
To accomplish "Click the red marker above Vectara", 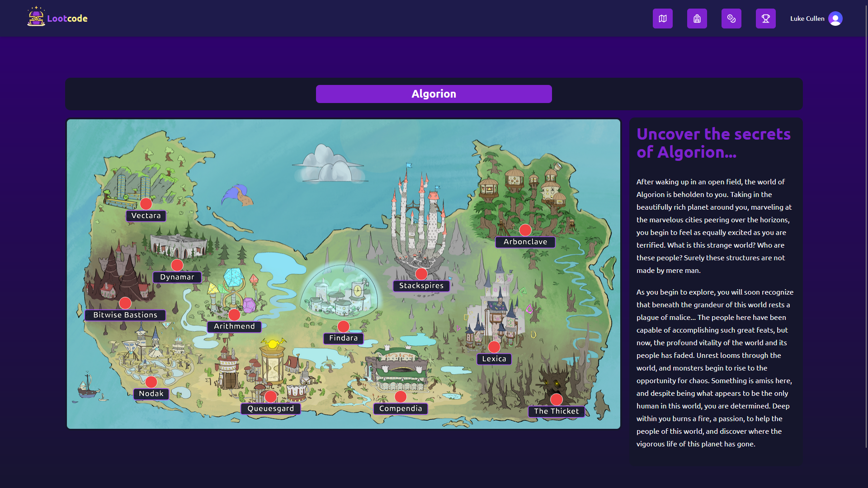I will 146,203.
